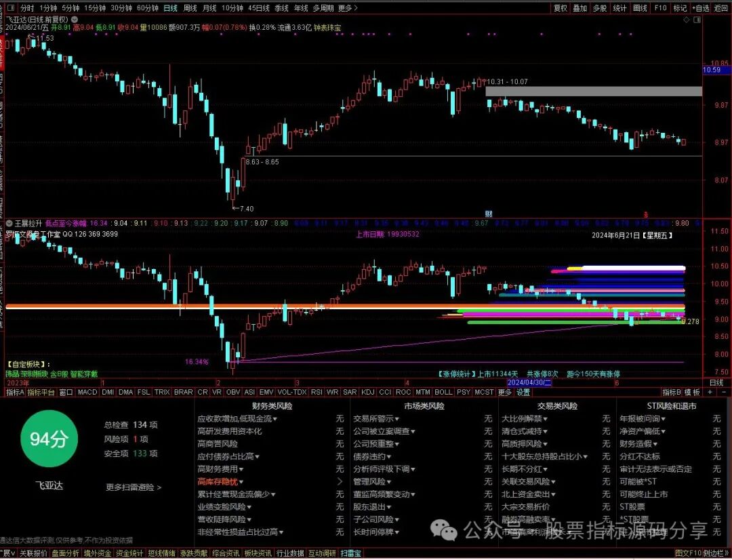Select the 日线 daily period
Viewport: 732px width, 560px height.
tap(170, 8)
